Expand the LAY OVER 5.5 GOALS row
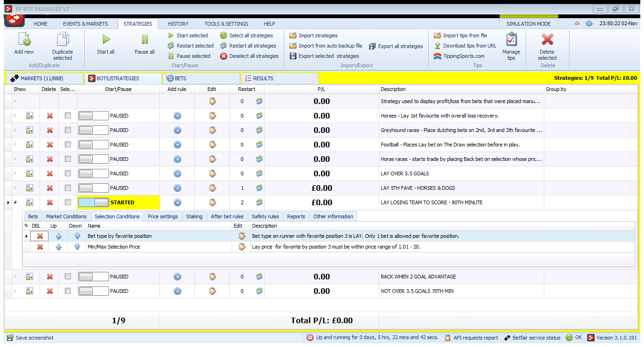644x347 pixels. (x=15, y=173)
